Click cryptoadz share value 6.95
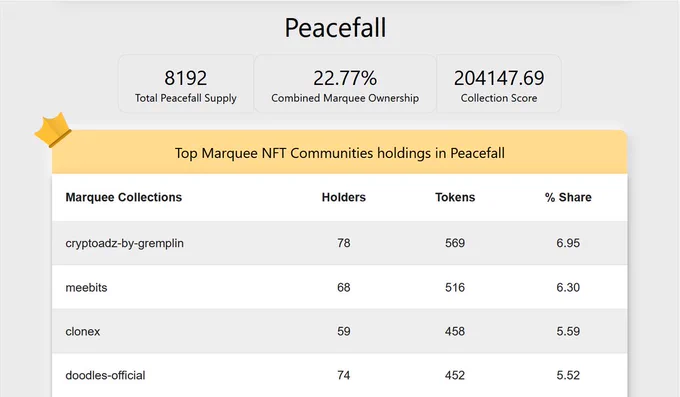 pyautogui.click(x=568, y=243)
